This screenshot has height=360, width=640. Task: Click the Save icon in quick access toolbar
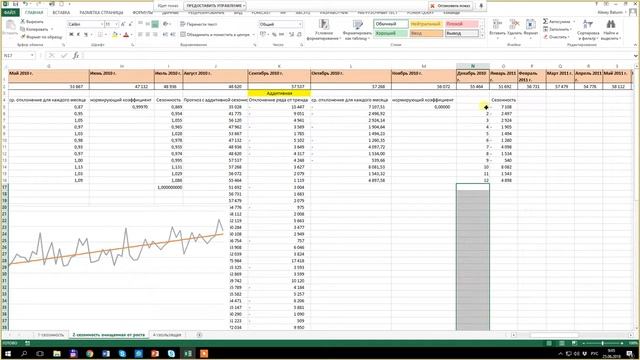(x=16, y=4)
